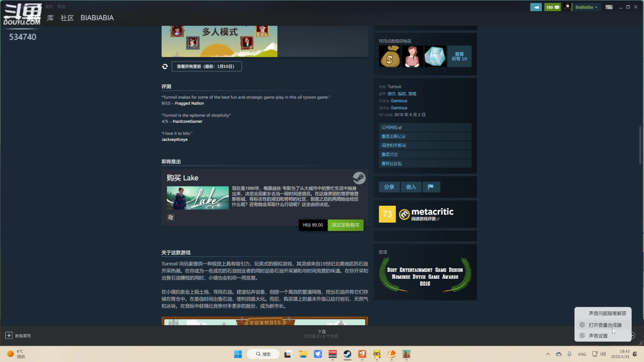This screenshot has width=644, height=362.
Task: Click 查找社区组 link
Action: click(x=425, y=164)
